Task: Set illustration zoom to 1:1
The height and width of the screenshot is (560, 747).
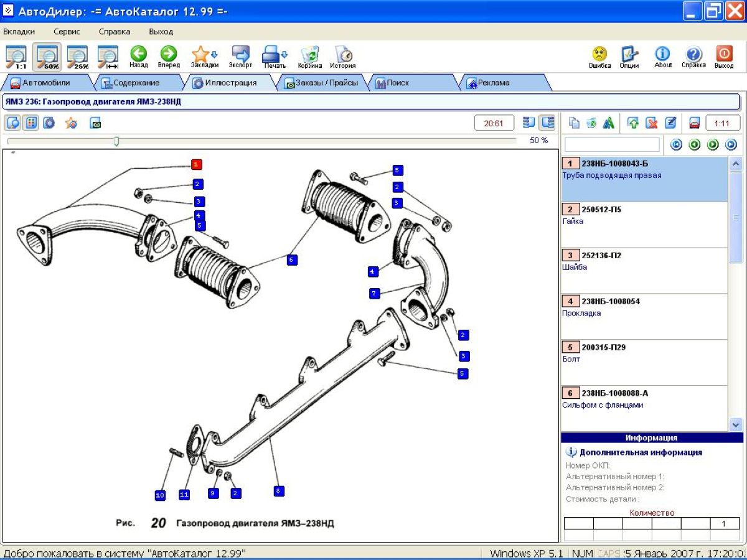Action: [x=16, y=57]
